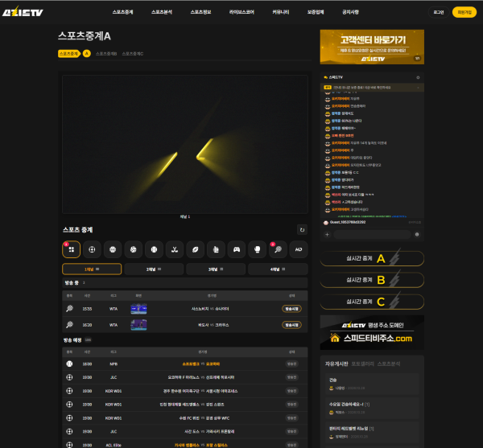The image size is (483, 448).
Task: Open the 15:35 WTA match thumbnail
Action: click(x=138, y=309)
